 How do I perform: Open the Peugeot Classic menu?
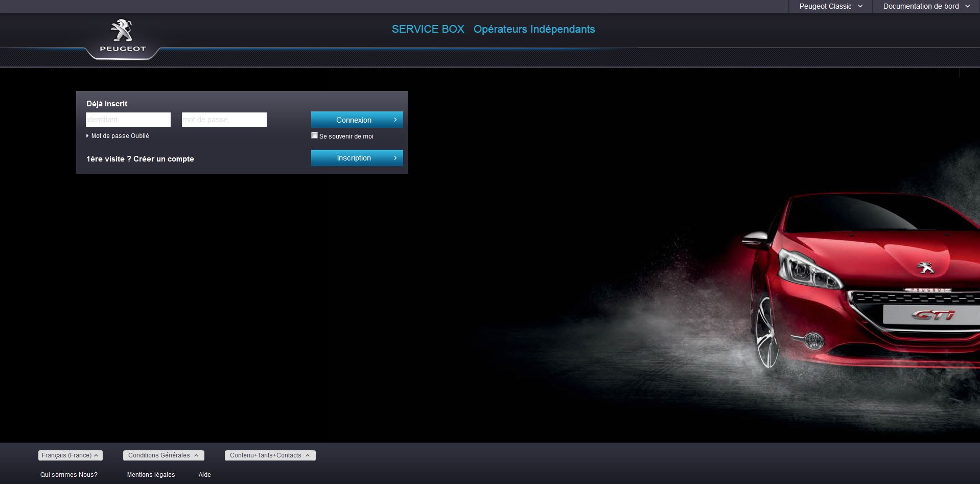point(825,6)
